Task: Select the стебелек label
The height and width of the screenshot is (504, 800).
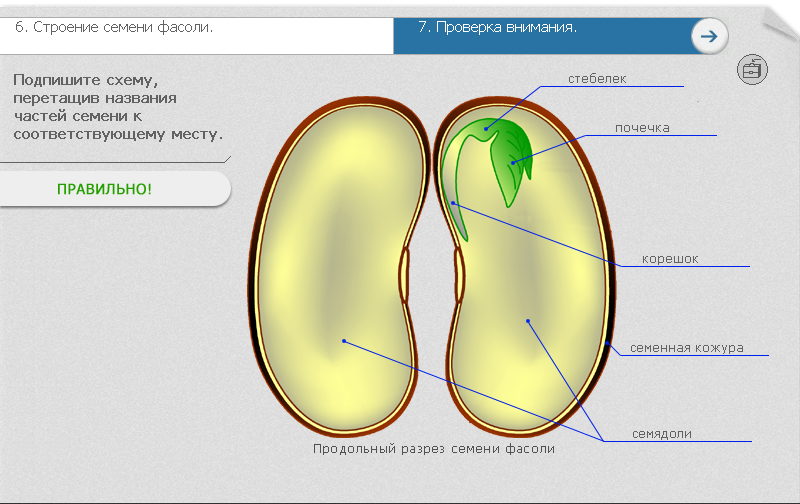Action: pyautogui.click(x=597, y=79)
